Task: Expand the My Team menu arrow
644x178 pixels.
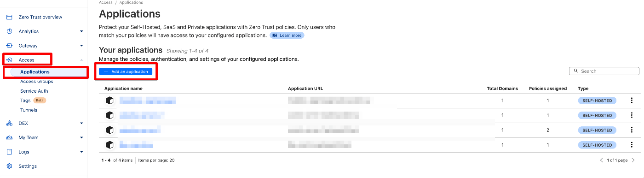Action: [81, 137]
